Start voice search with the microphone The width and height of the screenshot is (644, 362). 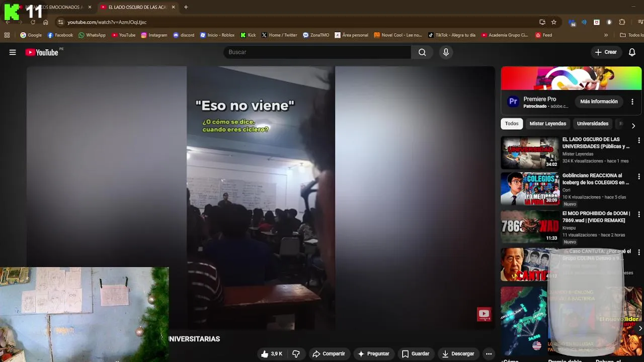coord(446,52)
